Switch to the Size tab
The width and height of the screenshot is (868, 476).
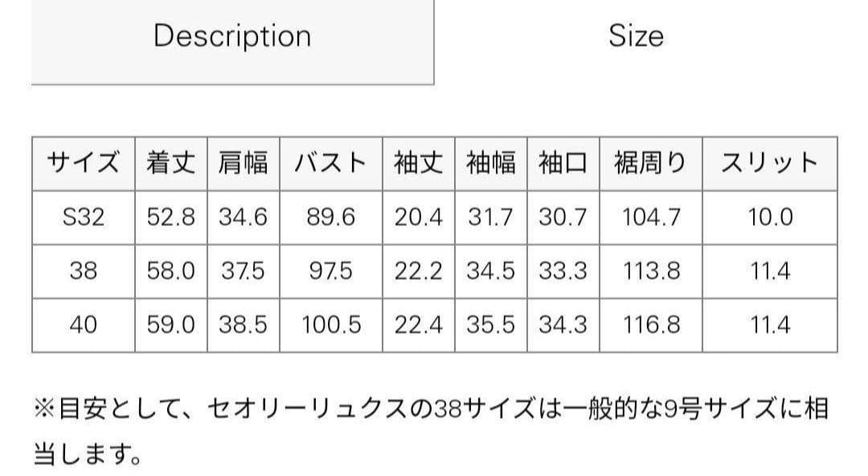636,35
